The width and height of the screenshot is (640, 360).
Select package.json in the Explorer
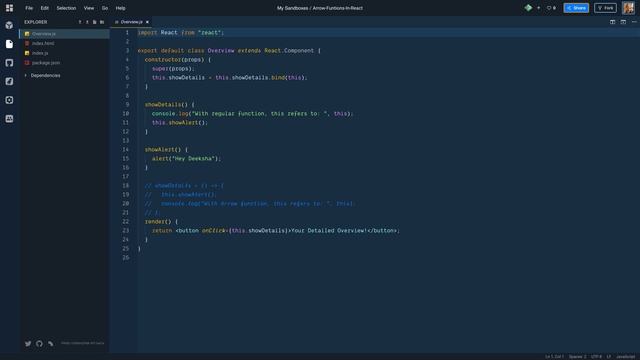(x=64, y=63)
